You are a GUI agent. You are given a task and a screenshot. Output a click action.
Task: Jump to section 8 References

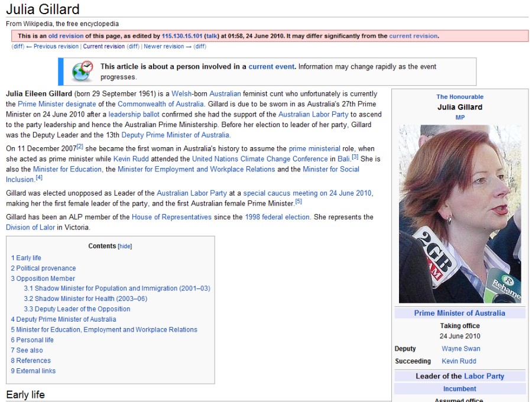[31, 361]
